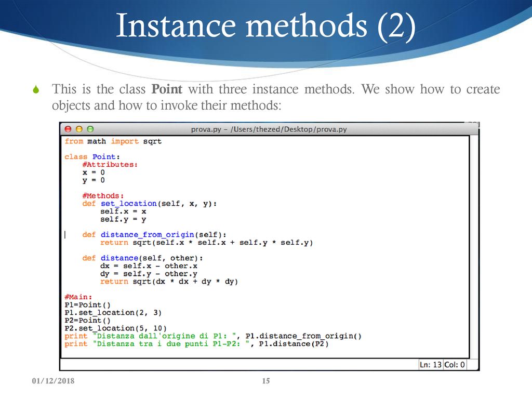Zoom prova.py window using green button

tap(90, 129)
